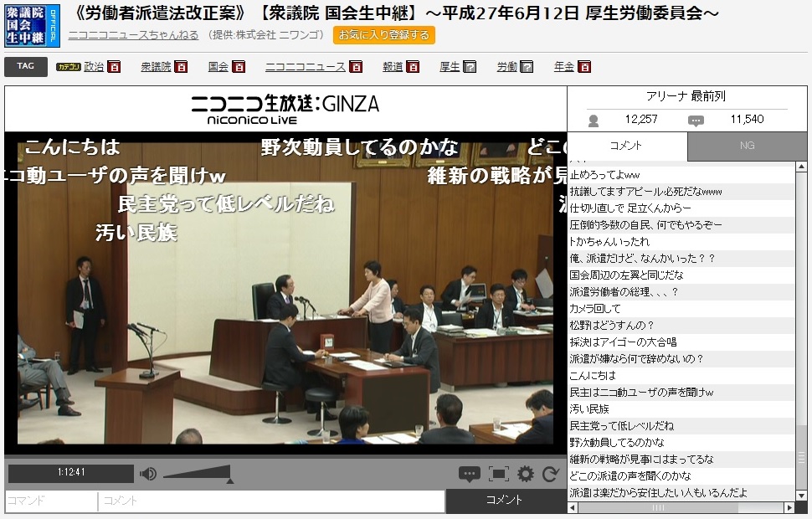
Task: Select comment 派遣が嫌なら何で辞めないの？
Action: tap(681, 359)
